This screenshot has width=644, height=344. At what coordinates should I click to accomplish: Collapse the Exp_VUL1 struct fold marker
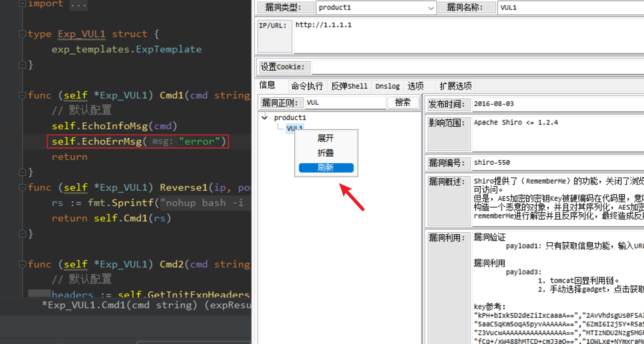[x=22, y=34]
